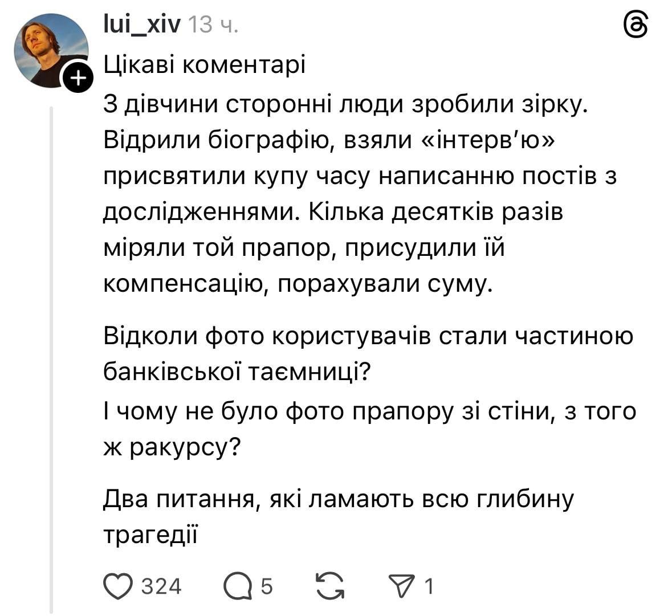Repost using the circular arrows icon

pyautogui.click(x=331, y=586)
